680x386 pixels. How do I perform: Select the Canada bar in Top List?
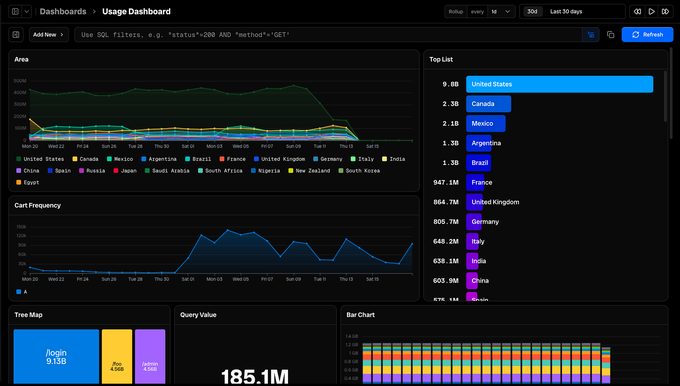pos(488,104)
